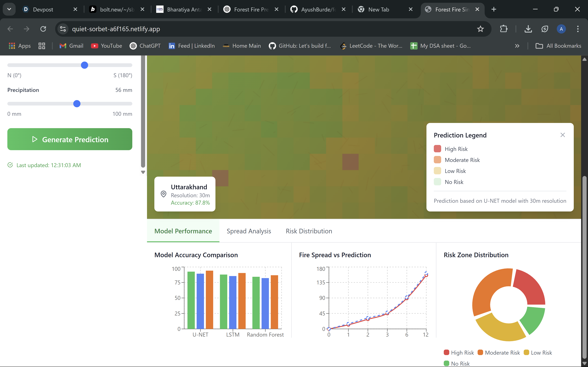Open the Extensions puzzle icon
The image size is (588, 367).
click(503, 29)
